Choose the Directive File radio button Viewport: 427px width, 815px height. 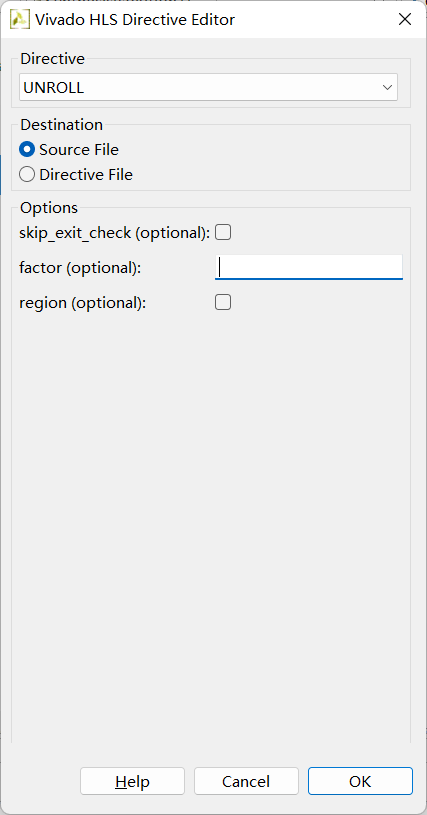pos(27,175)
